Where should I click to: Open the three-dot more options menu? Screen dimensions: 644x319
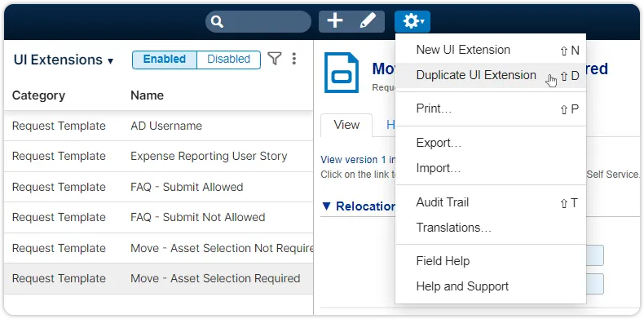tap(293, 59)
